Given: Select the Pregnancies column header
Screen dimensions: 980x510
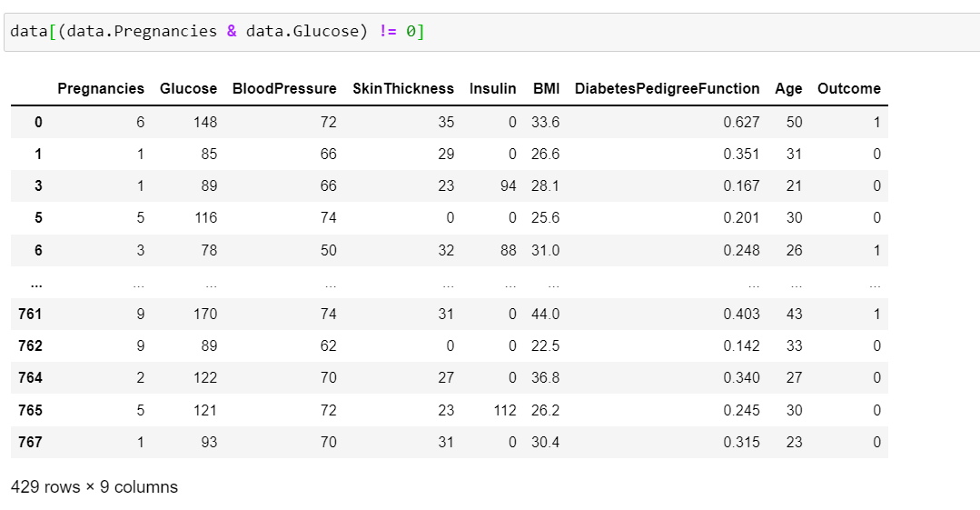Looking at the screenshot, I should point(101,89).
